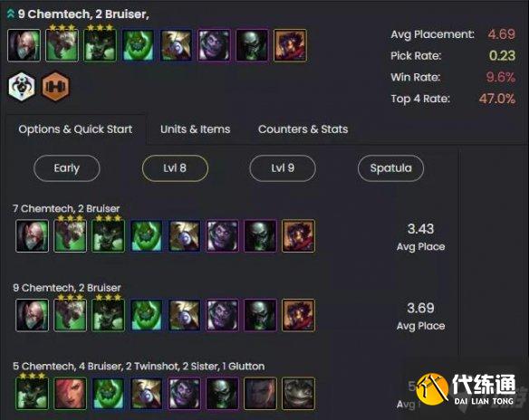Select the Early filter pill

coord(67,168)
